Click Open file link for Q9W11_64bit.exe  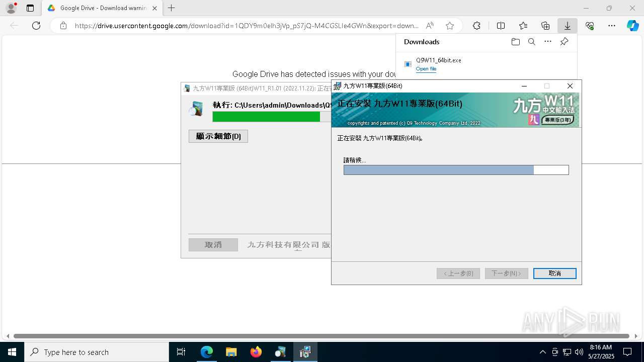point(426,69)
